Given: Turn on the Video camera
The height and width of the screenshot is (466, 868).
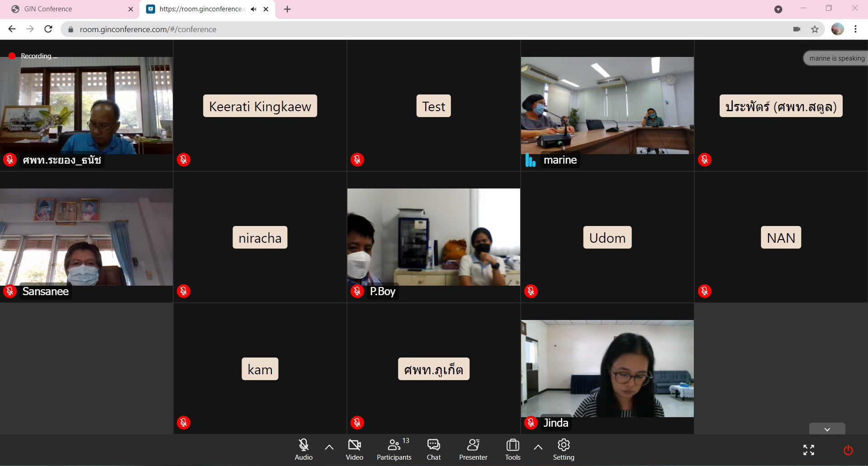Looking at the screenshot, I should (x=354, y=450).
